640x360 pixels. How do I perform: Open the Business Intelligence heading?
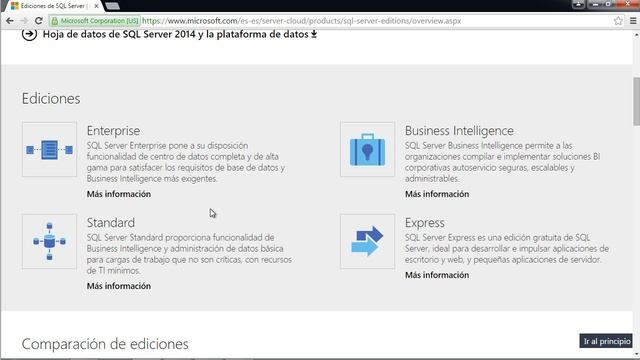[459, 131]
